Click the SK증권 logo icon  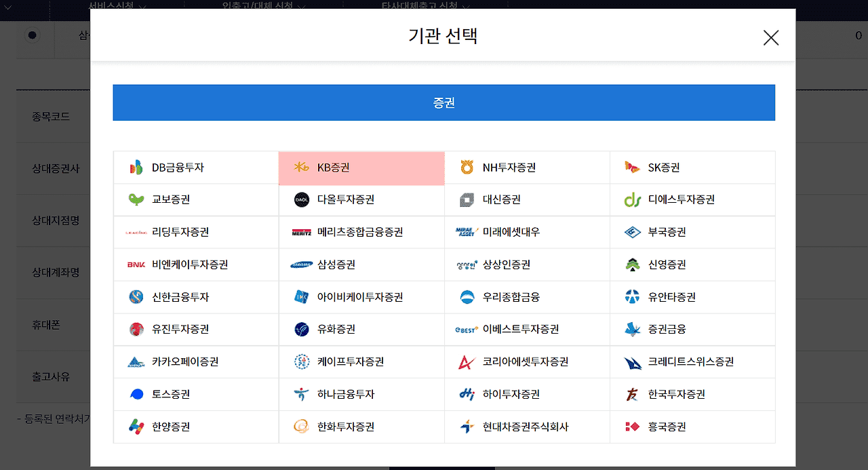(632, 168)
